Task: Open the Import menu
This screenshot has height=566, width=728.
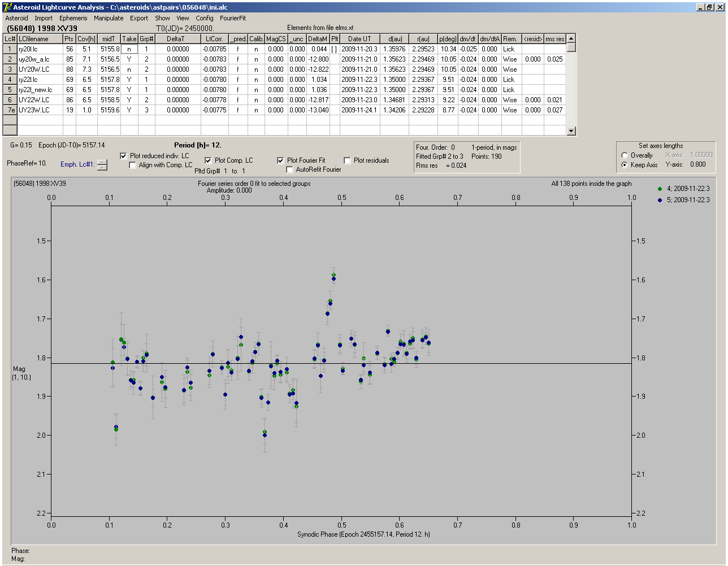Action: click(44, 18)
